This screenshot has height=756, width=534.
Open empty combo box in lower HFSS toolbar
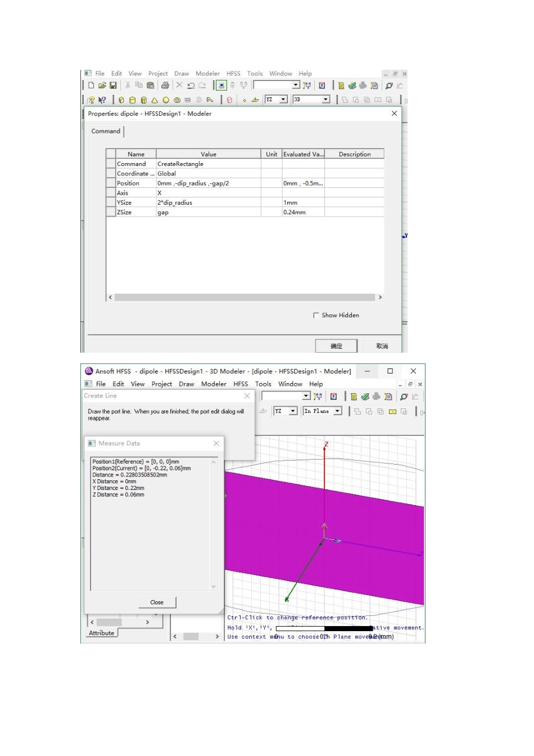pos(306,396)
